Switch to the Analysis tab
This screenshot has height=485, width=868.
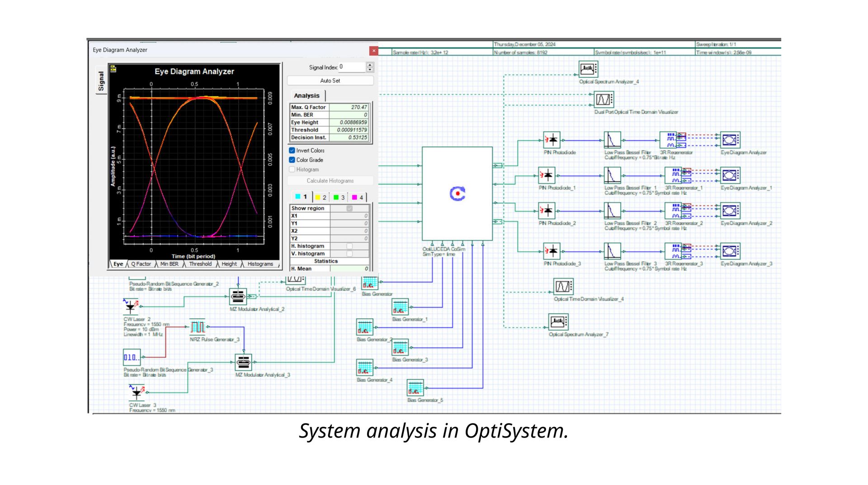coord(307,96)
